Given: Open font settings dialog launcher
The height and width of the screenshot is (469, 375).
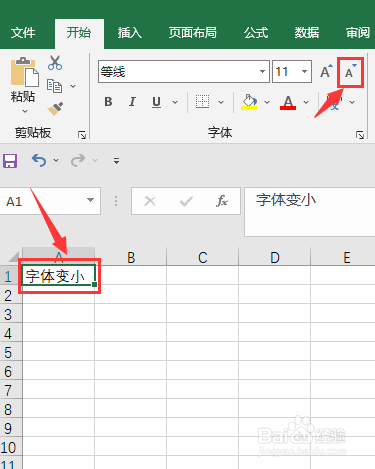Looking at the screenshot, I should tap(360, 135).
